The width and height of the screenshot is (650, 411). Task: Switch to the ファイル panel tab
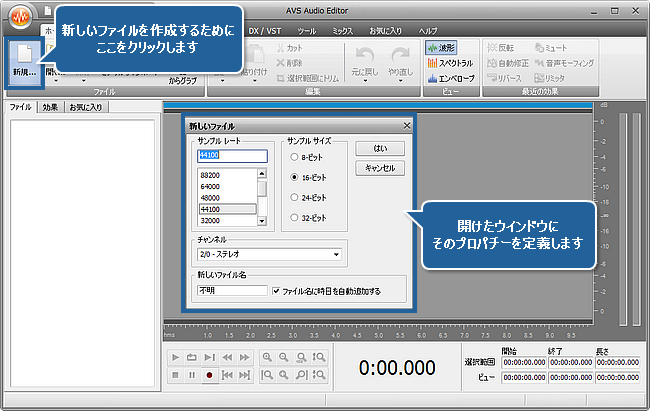click(x=21, y=107)
